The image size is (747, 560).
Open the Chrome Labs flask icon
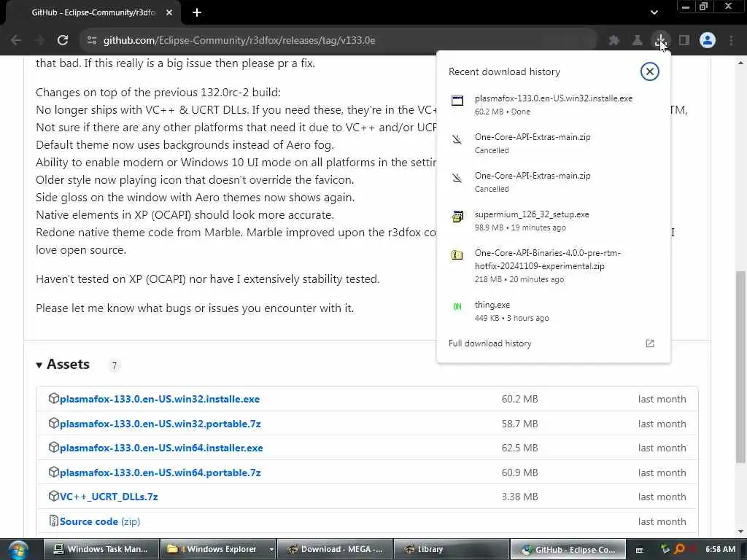(637, 41)
